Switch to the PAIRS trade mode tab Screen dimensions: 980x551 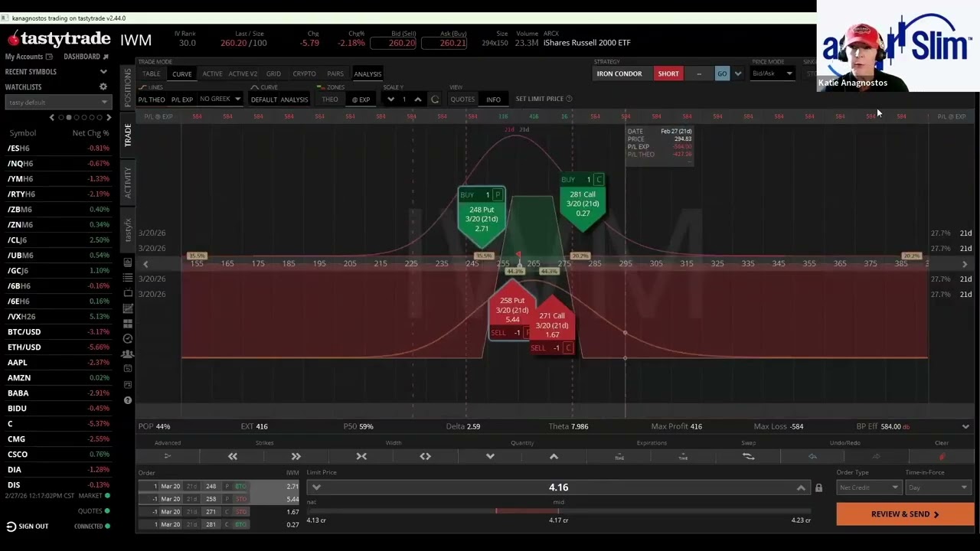335,73
